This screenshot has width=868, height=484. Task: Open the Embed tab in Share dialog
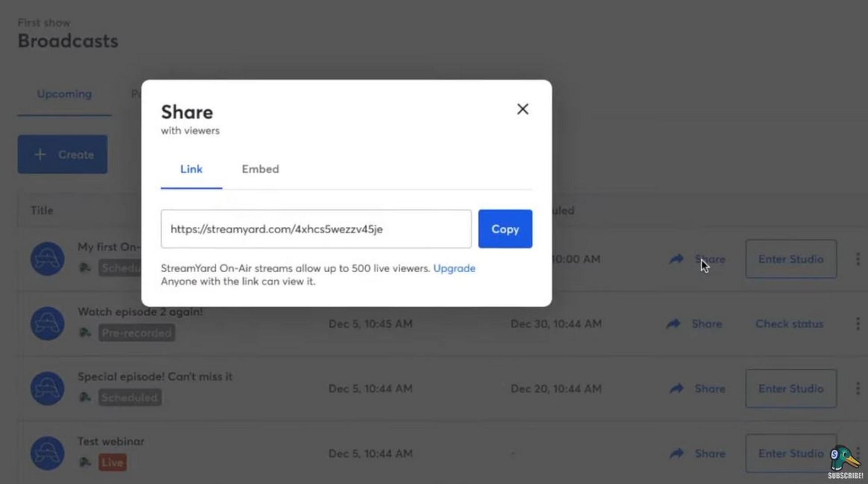(260, 169)
